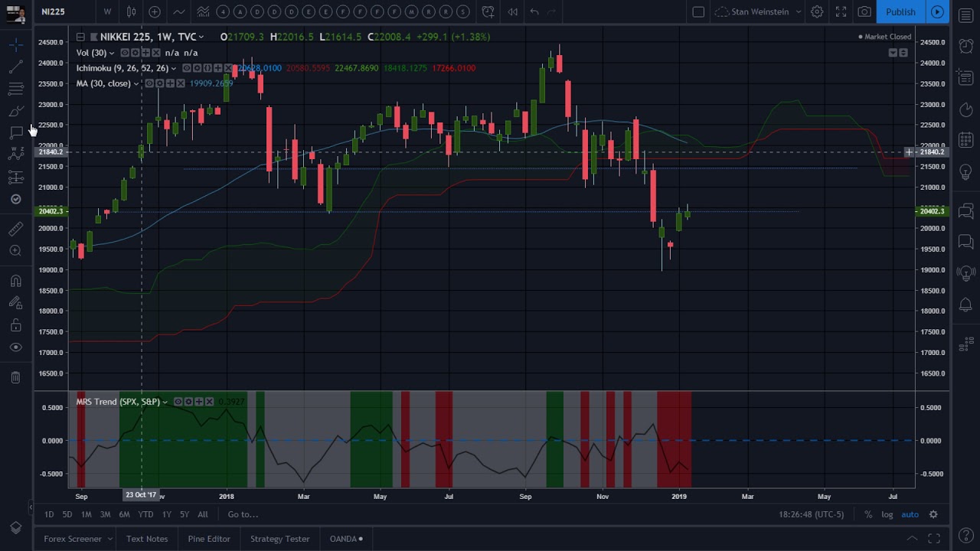Create a new alert from the top toolbar
Image resolution: width=980 pixels, height=551 pixels.
488,11
